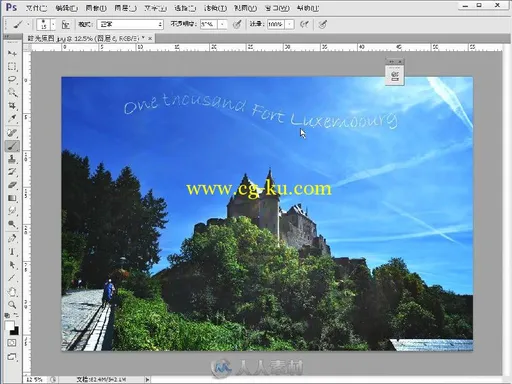Toggle pressure for size button

(x=322, y=24)
